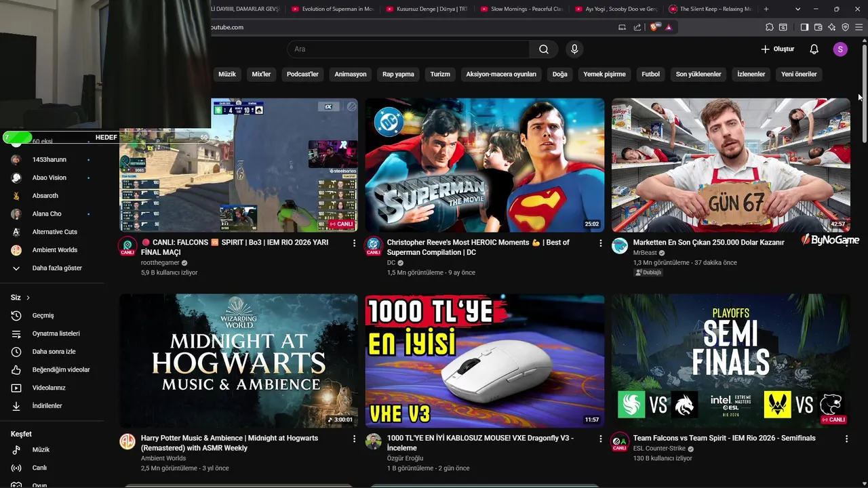The image size is (868, 488).
Task: Open browser extensions puzzle icon
Action: 769,27
